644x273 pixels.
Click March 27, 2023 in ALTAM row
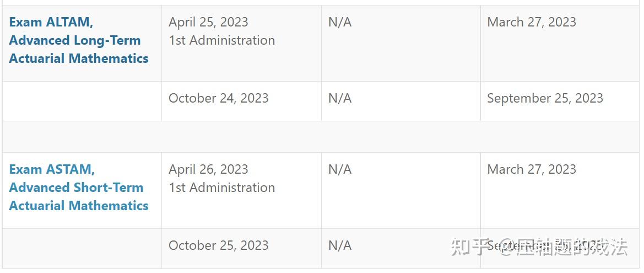(x=531, y=22)
